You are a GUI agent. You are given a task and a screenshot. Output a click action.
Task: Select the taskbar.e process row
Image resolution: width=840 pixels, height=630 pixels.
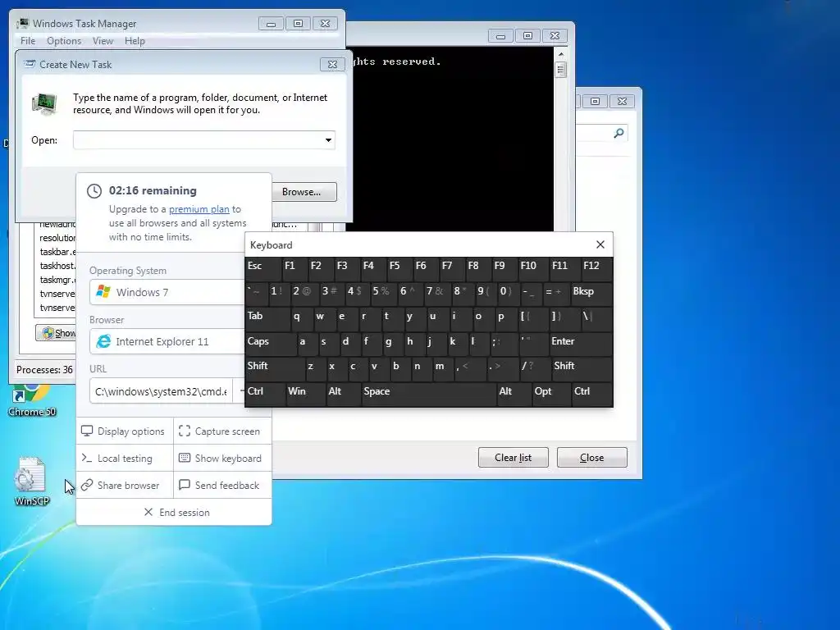point(57,252)
